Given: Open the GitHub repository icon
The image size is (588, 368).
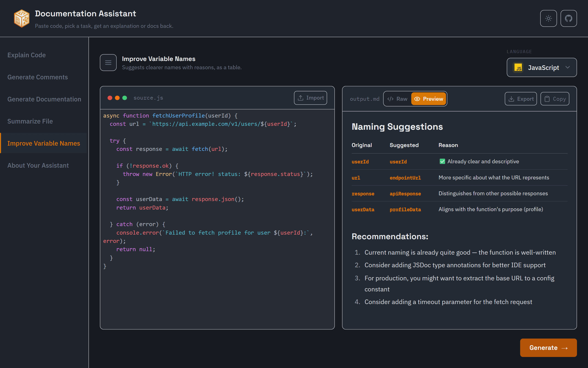Looking at the screenshot, I should click(568, 18).
